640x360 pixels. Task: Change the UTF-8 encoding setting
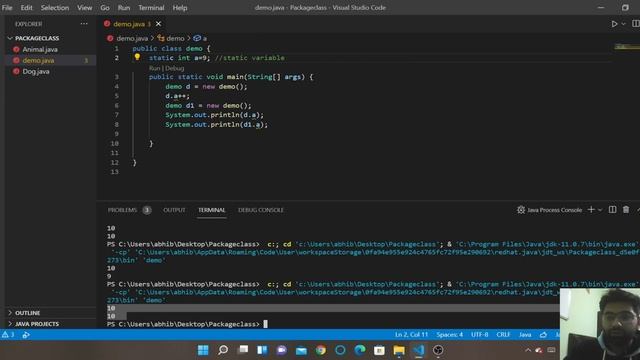pos(480,335)
